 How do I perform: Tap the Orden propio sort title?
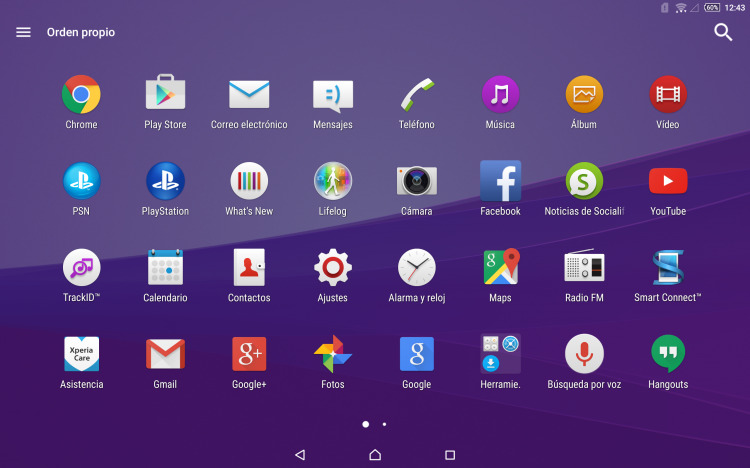pyautogui.click(x=81, y=32)
